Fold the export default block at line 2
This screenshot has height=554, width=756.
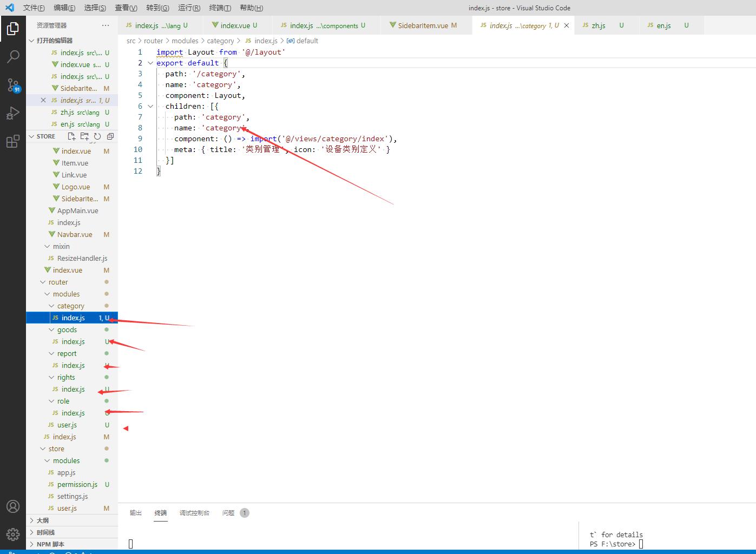click(x=150, y=63)
